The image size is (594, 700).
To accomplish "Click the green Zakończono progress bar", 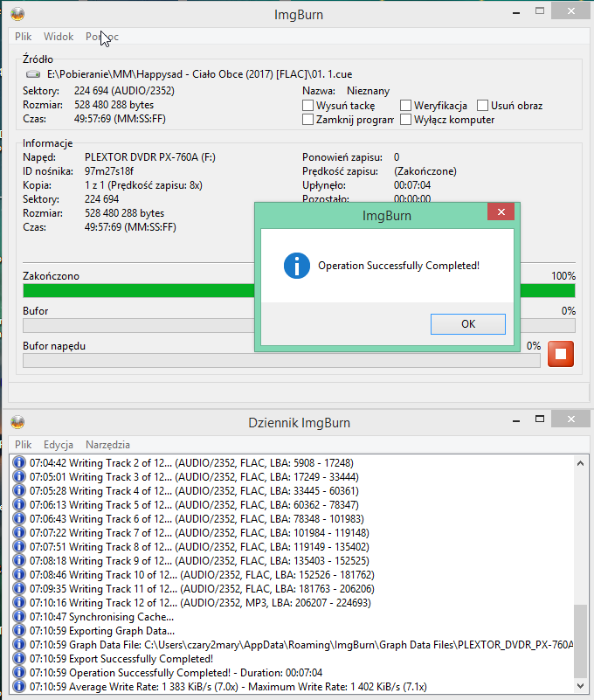I will tap(138, 291).
